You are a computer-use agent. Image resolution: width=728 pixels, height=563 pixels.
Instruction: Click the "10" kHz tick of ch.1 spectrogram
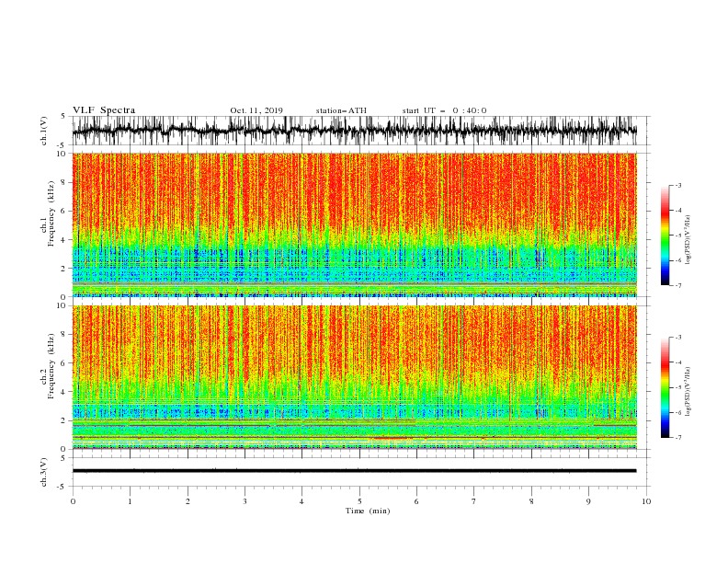click(62, 154)
